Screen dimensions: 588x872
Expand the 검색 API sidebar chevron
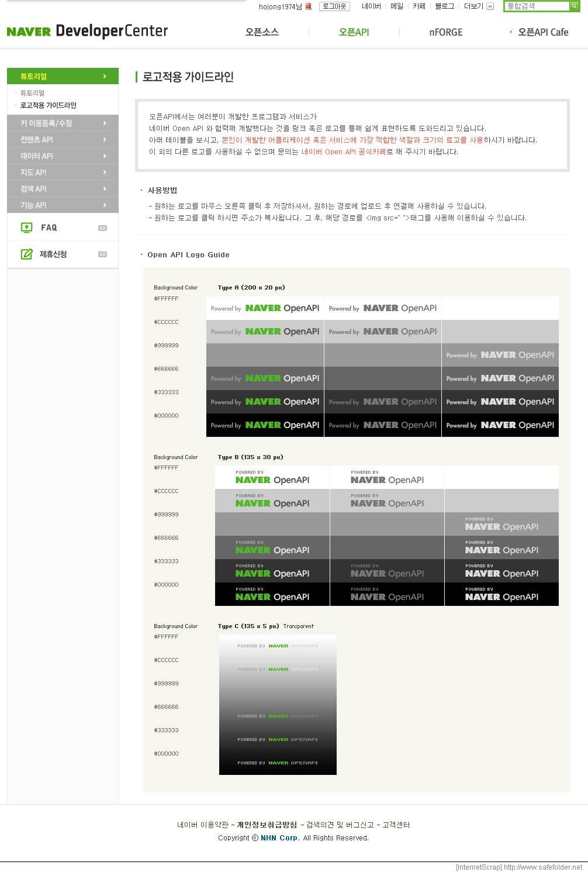(x=105, y=189)
